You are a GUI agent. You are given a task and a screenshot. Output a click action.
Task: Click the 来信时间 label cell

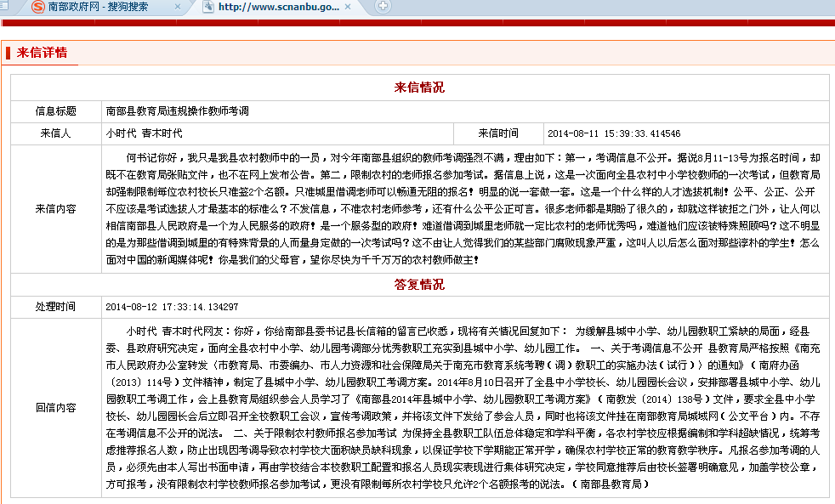click(498, 133)
